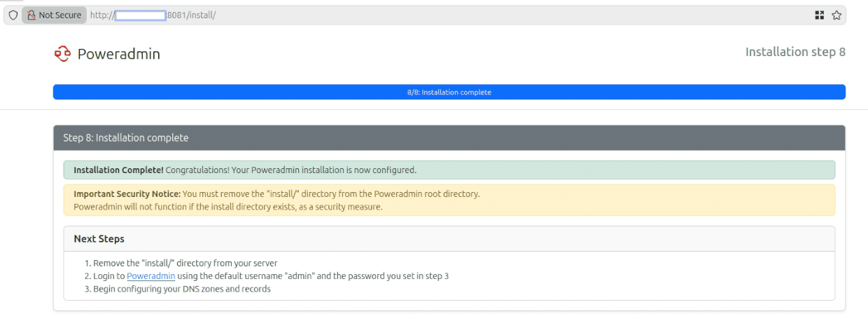The image size is (868, 328).
Task: Click the "Important Security Notice:" bold text
Action: 127,194
